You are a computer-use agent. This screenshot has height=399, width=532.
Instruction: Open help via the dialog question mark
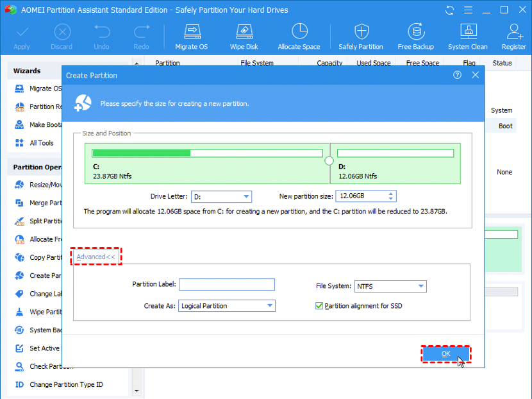click(457, 75)
